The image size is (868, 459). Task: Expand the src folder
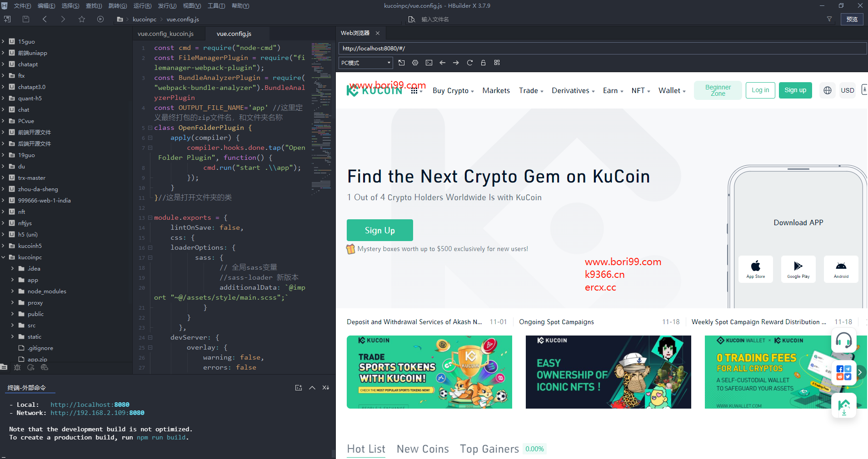pos(12,325)
